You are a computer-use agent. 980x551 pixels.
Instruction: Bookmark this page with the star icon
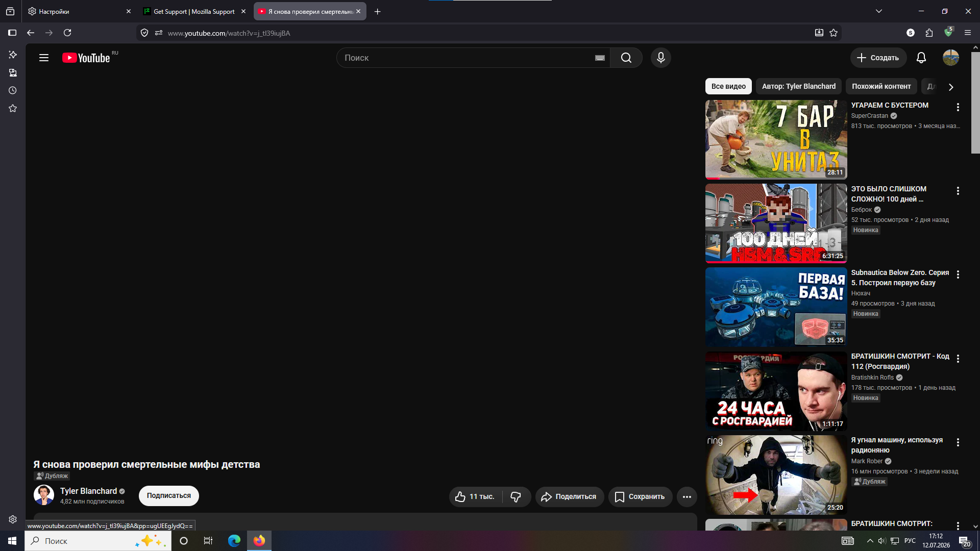click(x=834, y=33)
